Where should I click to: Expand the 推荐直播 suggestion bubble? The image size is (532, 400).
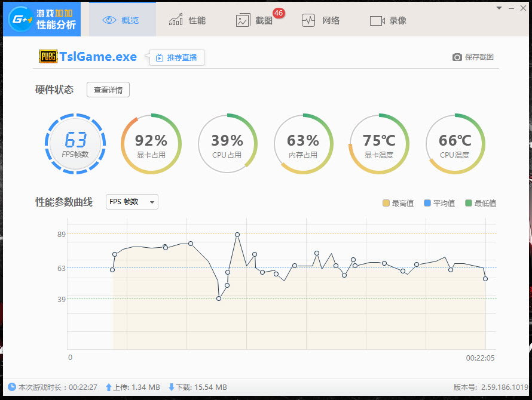176,57
